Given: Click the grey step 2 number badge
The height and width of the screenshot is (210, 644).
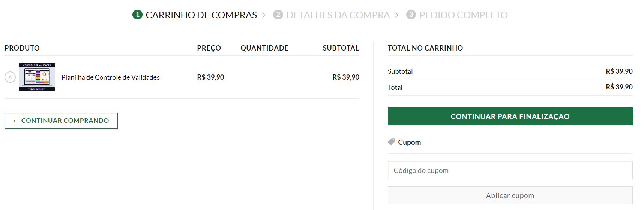Looking at the screenshot, I should coord(278,15).
